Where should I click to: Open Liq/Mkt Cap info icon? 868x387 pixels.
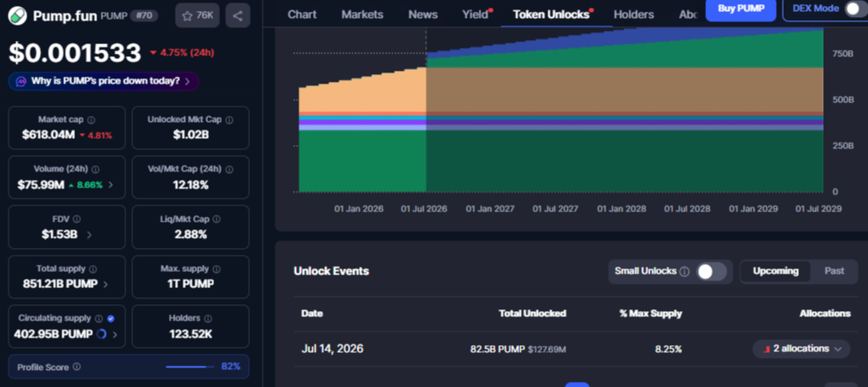pos(217,219)
